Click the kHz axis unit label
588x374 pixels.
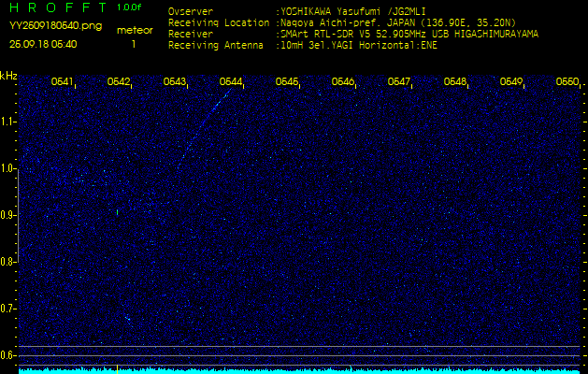pos(8,76)
